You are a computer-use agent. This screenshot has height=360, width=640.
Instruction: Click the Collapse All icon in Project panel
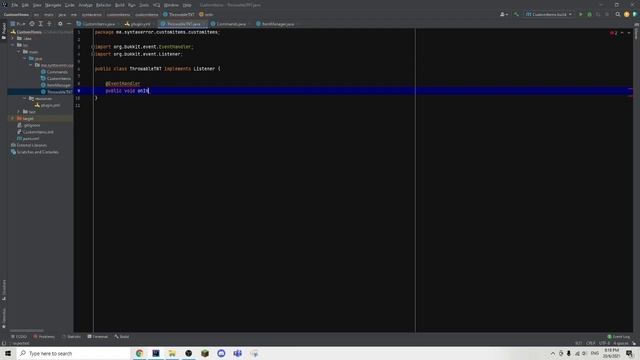49,24
